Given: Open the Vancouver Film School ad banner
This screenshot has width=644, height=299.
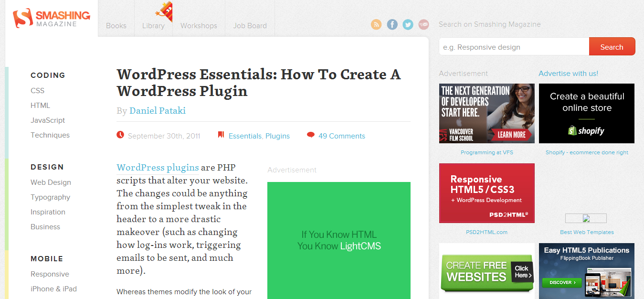Looking at the screenshot, I should 486,114.
